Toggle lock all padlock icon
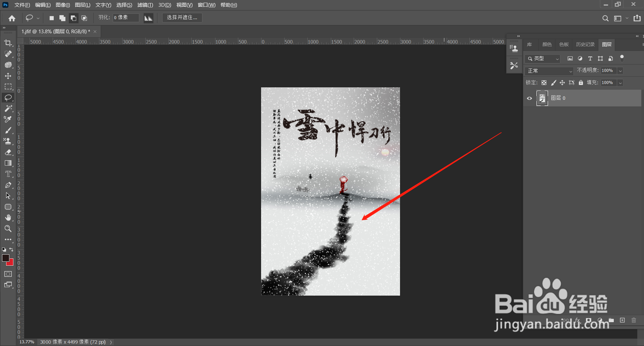The image size is (644, 346). pos(581,83)
